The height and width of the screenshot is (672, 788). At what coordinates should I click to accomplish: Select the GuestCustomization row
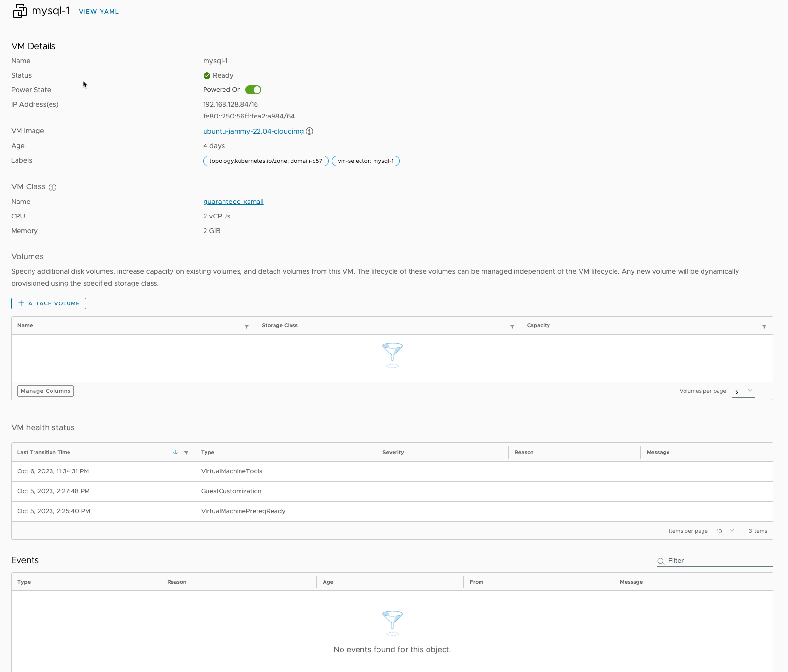[x=392, y=491]
